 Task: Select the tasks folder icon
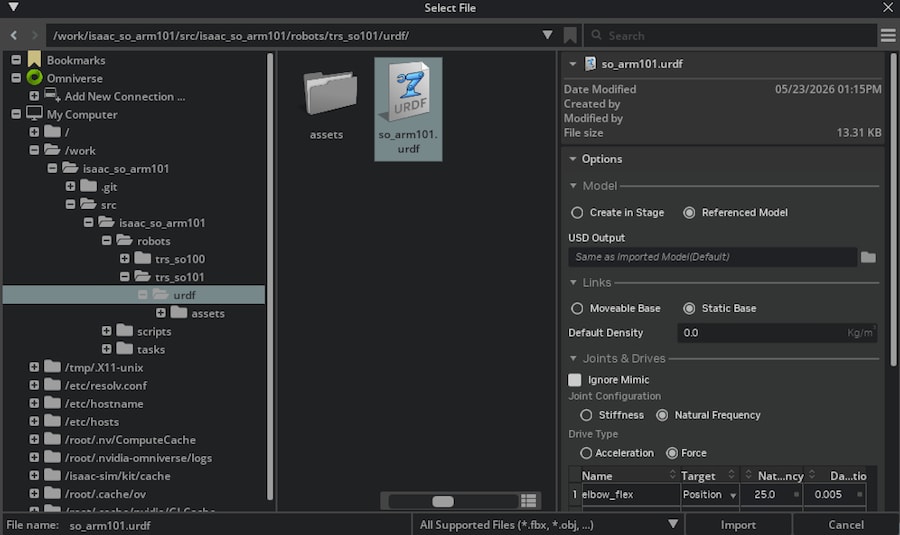pyautogui.click(x=125, y=348)
